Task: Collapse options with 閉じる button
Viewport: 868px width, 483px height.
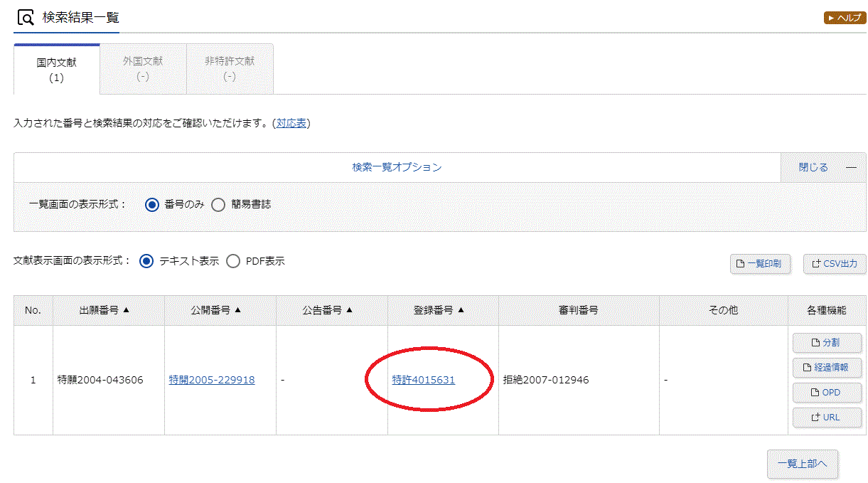Action: [823, 168]
